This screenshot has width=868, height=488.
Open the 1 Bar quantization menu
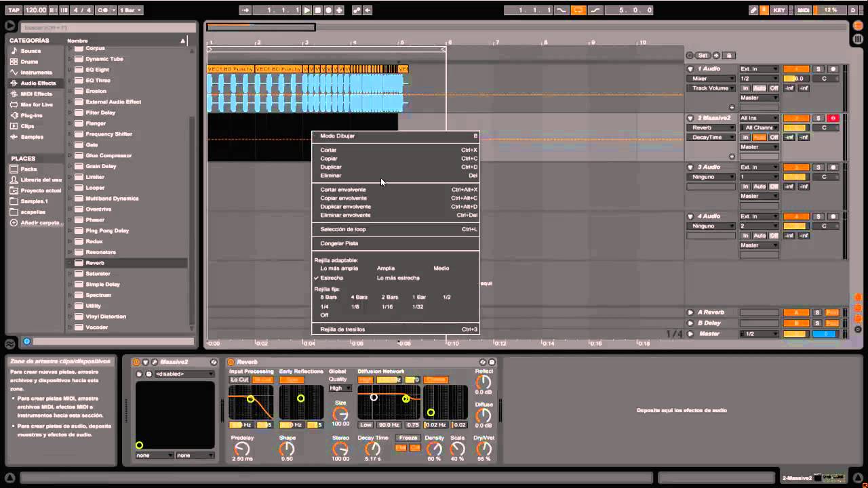(129, 10)
